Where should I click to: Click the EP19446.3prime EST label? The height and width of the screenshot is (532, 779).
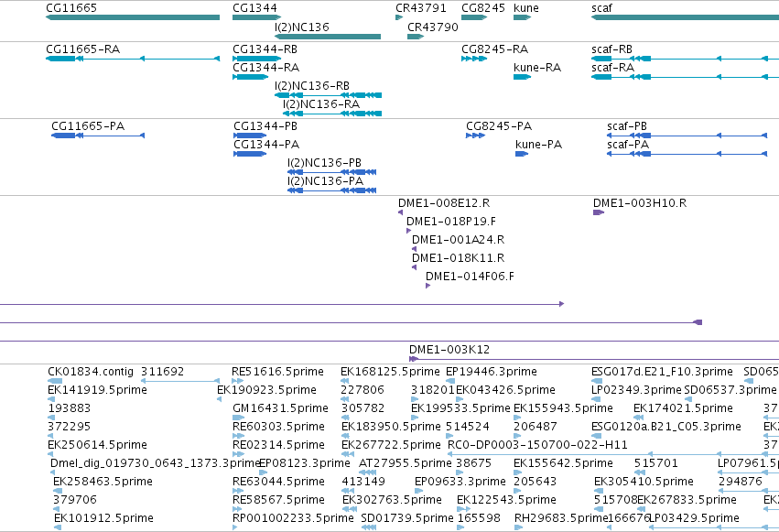coord(492,372)
